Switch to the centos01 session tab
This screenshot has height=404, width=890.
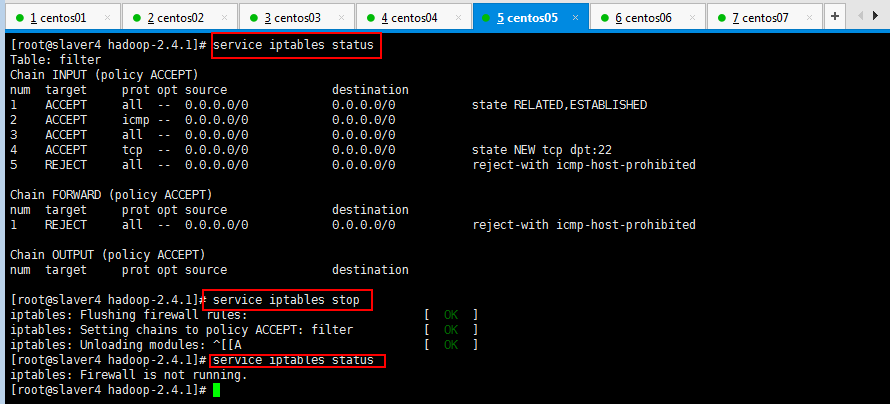tap(62, 17)
